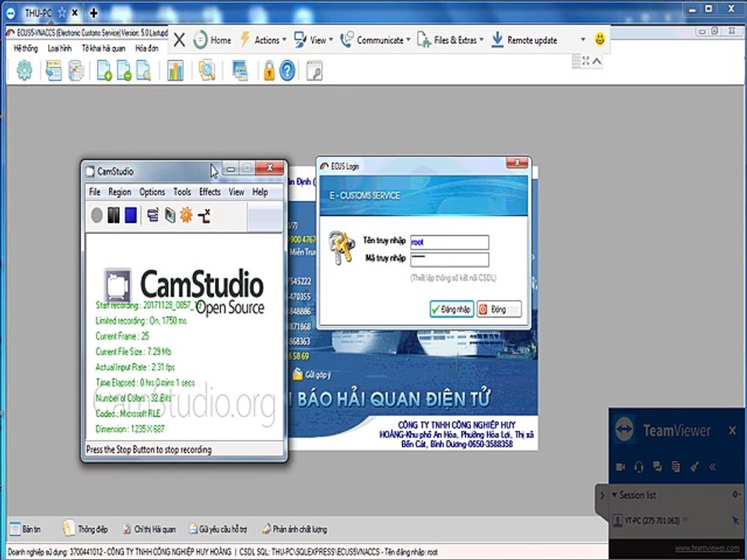Open the Thông điệp bottom tab
The width and height of the screenshot is (747, 560).
coord(86,529)
